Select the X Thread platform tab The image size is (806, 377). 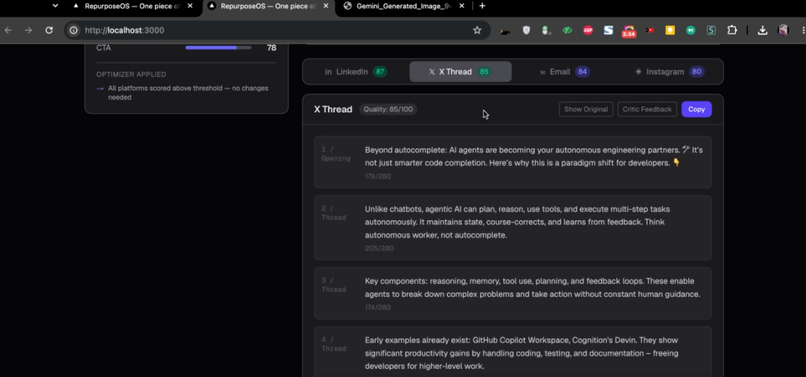tap(460, 72)
